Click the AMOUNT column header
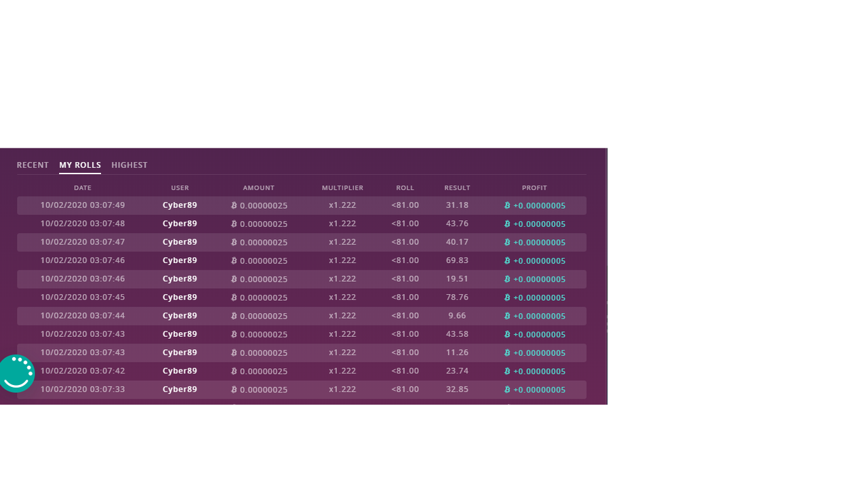The height and width of the screenshot is (488, 868). 259,188
